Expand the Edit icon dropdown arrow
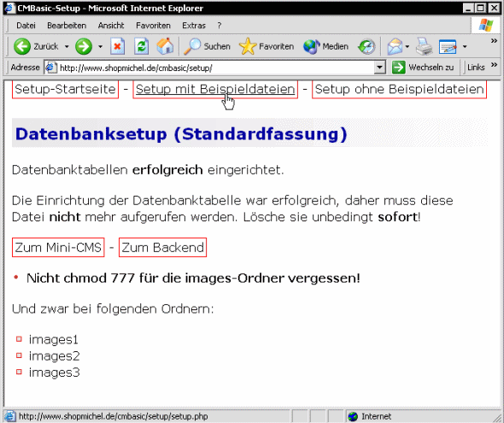 pyautogui.click(x=465, y=47)
